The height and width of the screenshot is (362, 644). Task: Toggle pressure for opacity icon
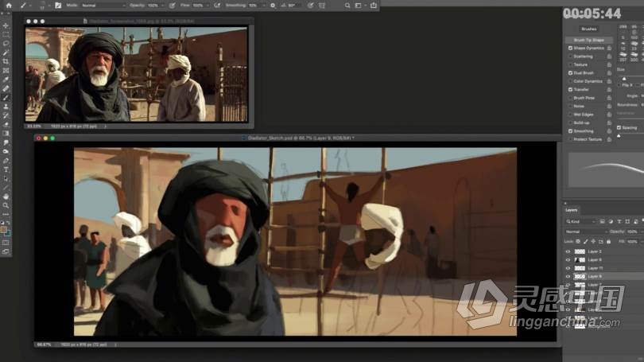point(172,6)
